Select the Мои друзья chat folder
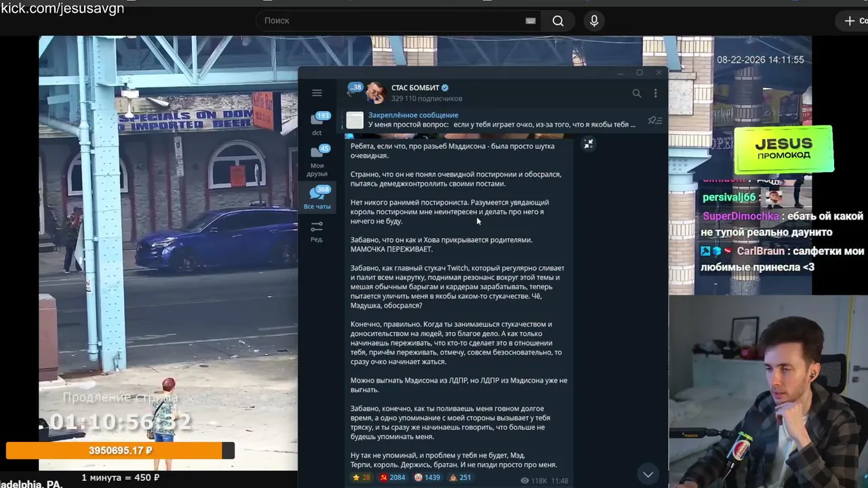This screenshot has height=488, width=868. pyautogui.click(x=317, y=161)
